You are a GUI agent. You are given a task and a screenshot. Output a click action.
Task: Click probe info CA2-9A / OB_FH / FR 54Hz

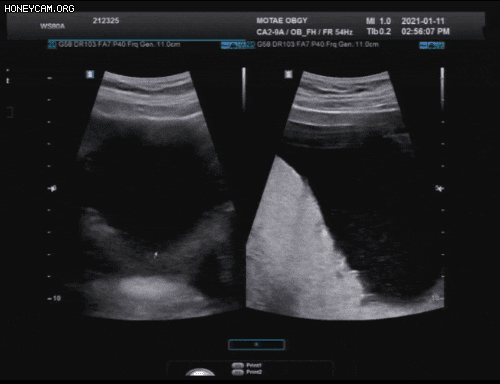pyautogui.click(x=304, y=32)
